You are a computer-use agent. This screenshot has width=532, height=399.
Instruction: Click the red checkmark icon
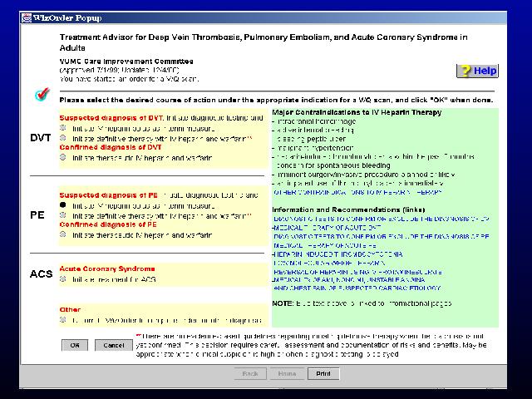click(42, 94)
